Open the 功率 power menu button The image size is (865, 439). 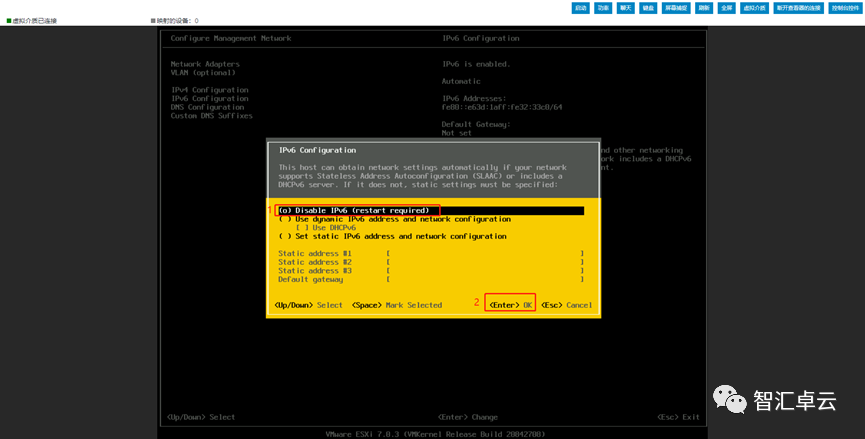click(x=603, y=8)
